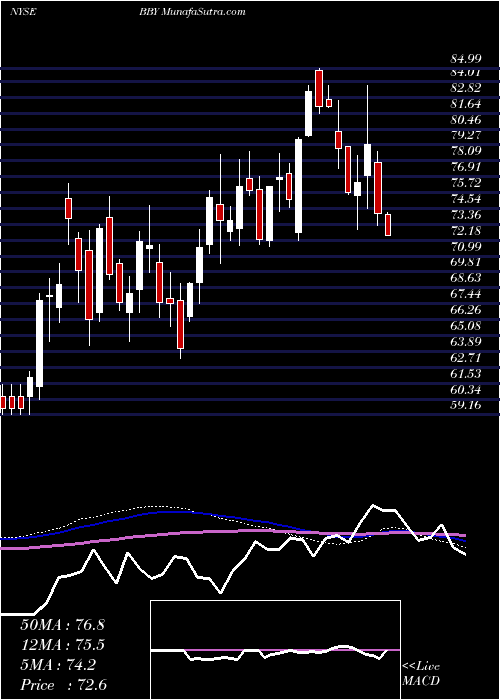The width and height of the screenshot is (500, 700).
Task: Click the 72.18 price axis label
Action: [x=465, y=230]
